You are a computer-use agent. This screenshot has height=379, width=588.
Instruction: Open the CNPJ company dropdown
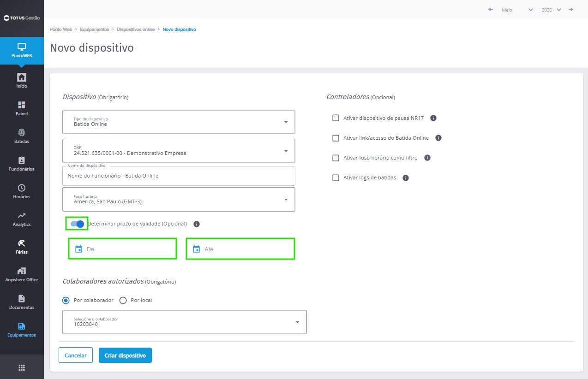[x=179, y=151]
